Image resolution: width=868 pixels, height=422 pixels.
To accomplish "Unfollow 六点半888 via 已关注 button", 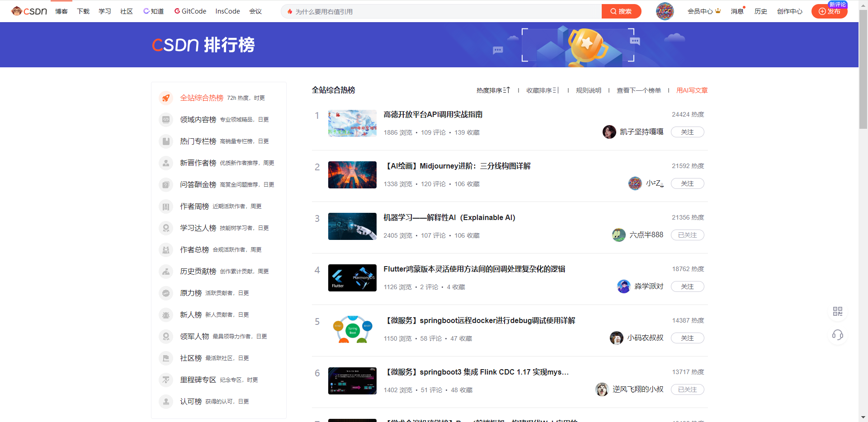I will [687, 235].
